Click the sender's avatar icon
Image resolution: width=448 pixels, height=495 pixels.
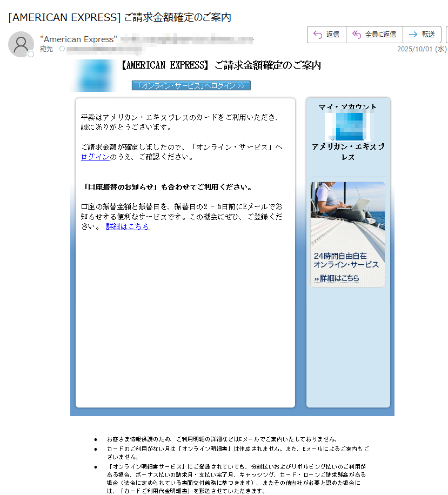click(21, 44)
